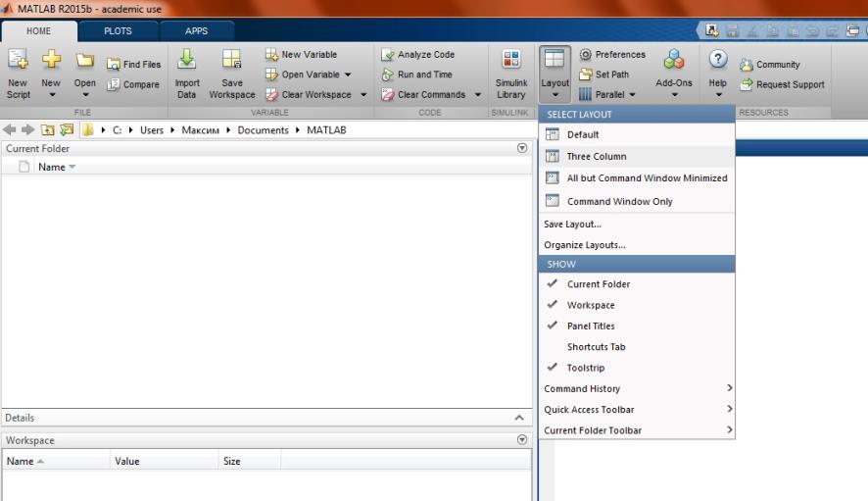The width and height of the screenshot is (868, 501).
Task: Click Максим in folder path
Action: [201, 129]
